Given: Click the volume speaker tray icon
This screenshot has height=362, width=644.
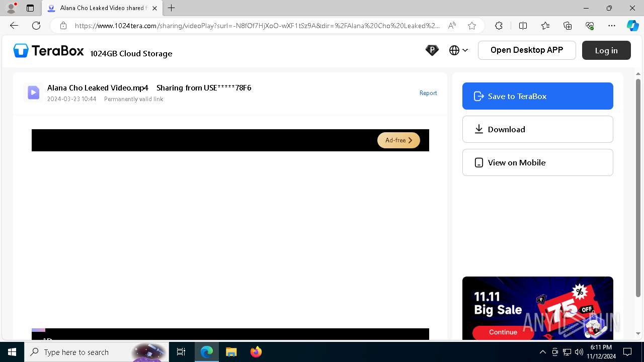Looking at the screenshot, I should 579,352.
